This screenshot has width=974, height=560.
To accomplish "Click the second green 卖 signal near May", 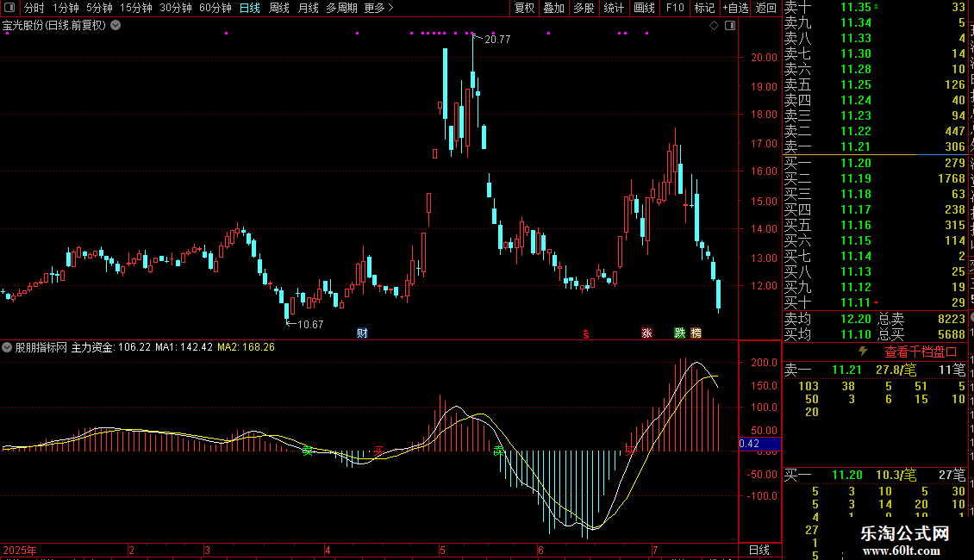I will (x=499, y=451).
